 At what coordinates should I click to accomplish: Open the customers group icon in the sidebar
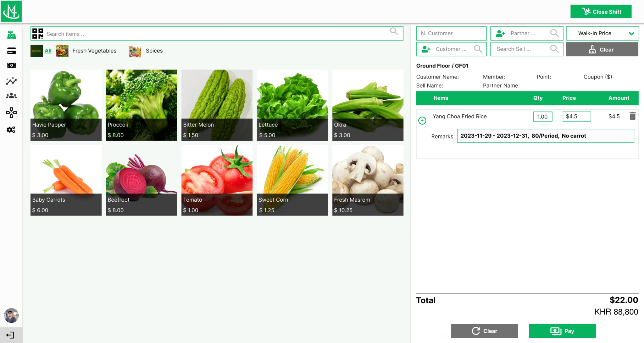[11, 96]
